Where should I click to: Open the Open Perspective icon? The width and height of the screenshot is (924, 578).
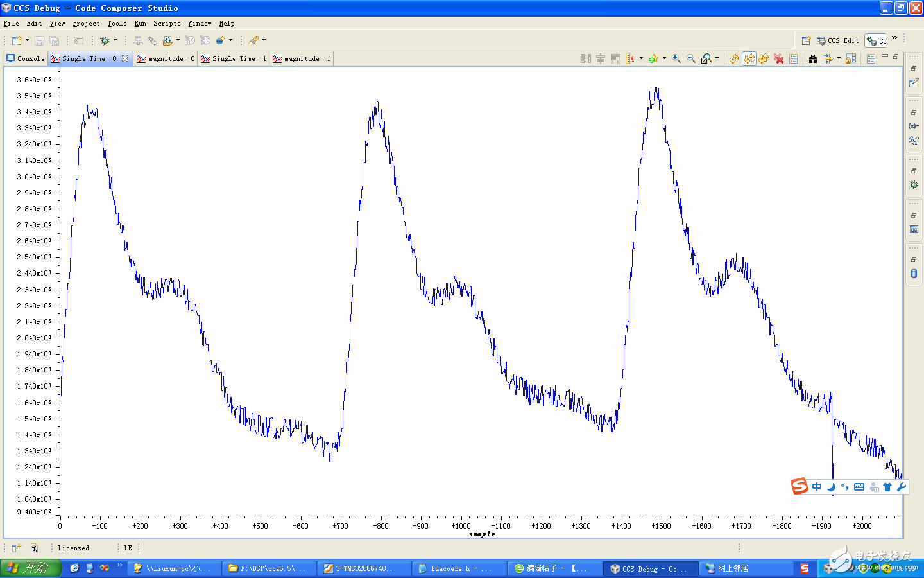806,40
